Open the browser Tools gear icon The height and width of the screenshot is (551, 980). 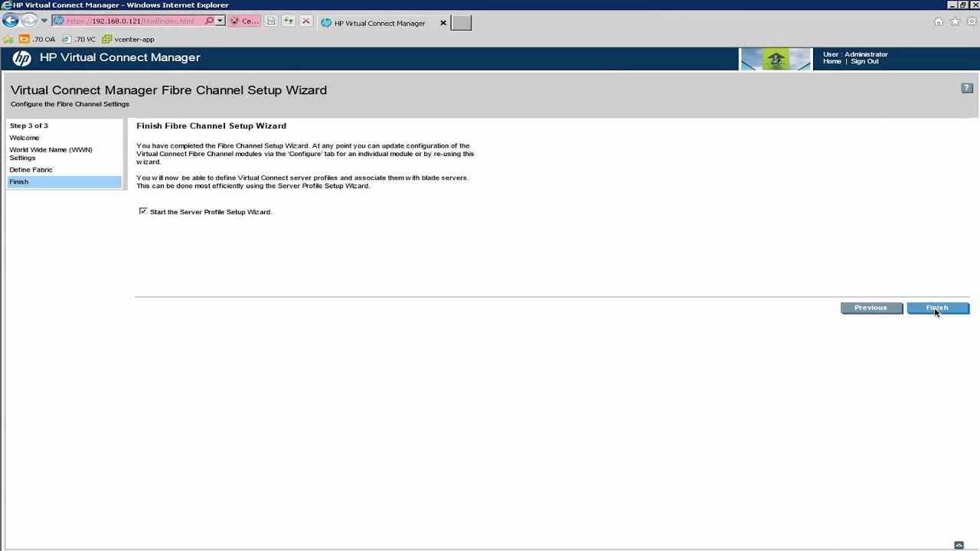971,21
